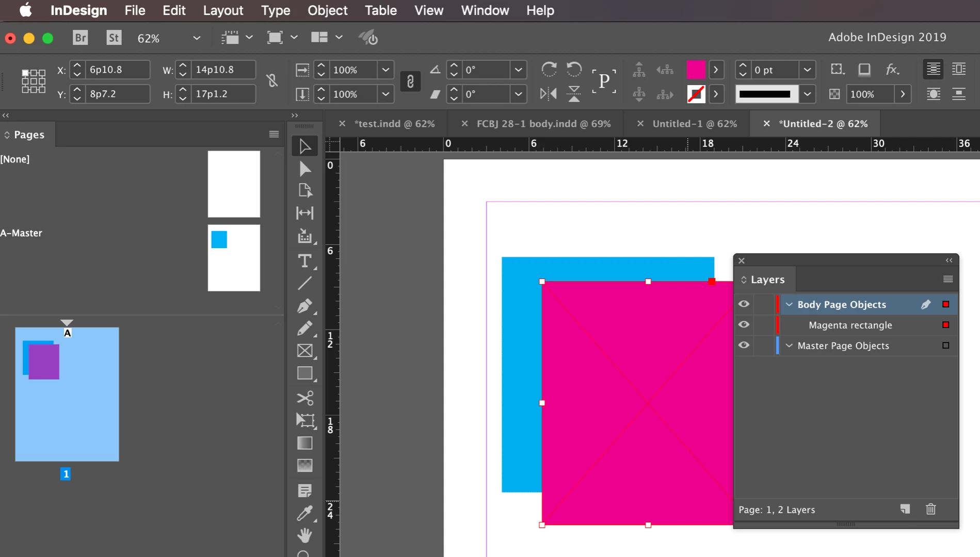Select the Page tool

pos(304,191)
